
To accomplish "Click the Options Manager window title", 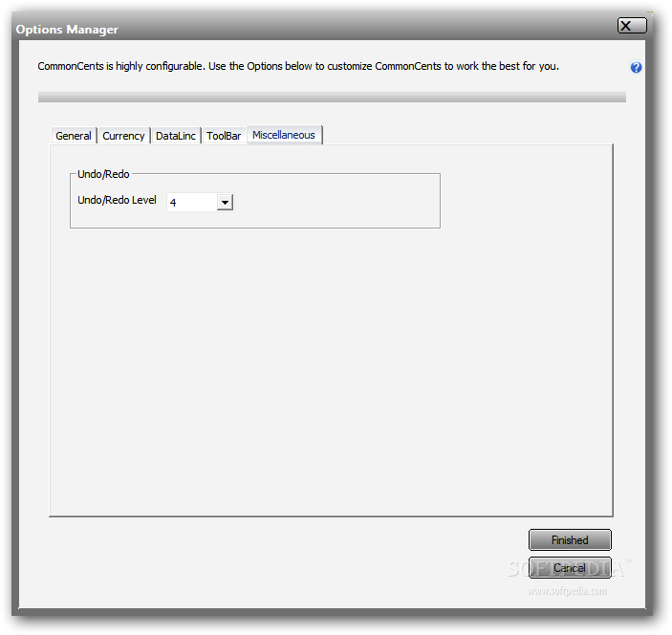I will (67, 30).
